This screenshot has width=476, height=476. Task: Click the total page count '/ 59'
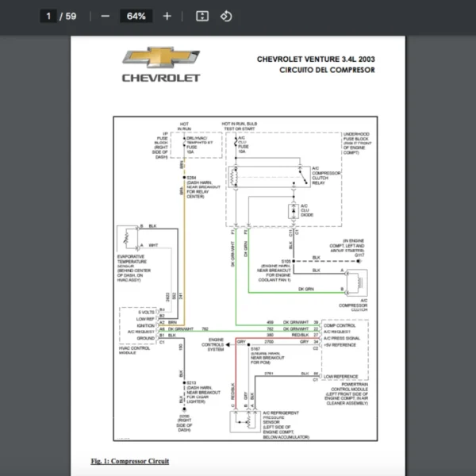[x=68, y=16]
